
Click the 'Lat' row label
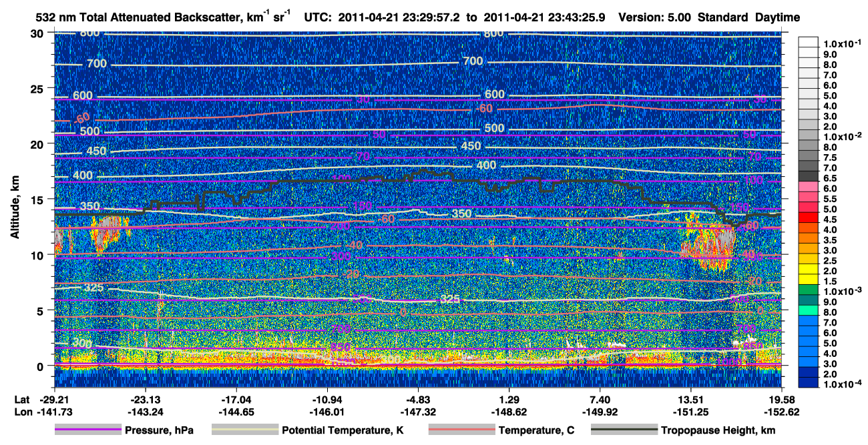pos(21,400)
